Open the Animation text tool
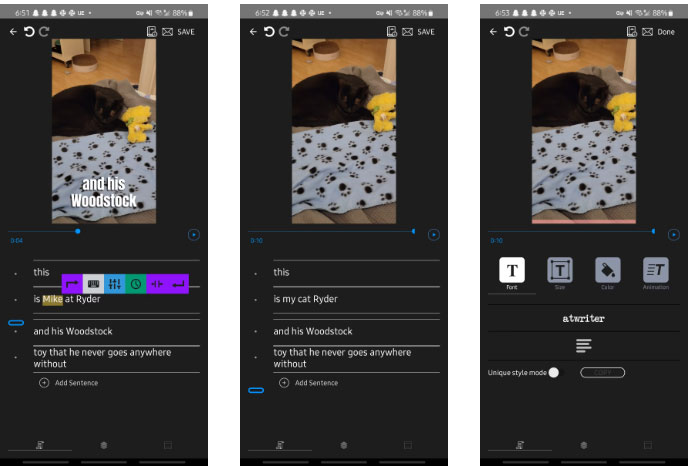This screenshot has height=468, width=690. click(x=656, y=270)
